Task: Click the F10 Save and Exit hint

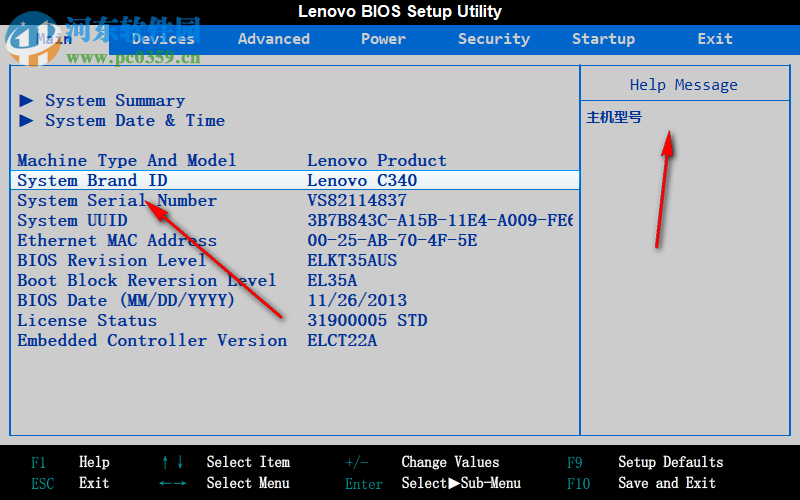Action: [641, 483]
